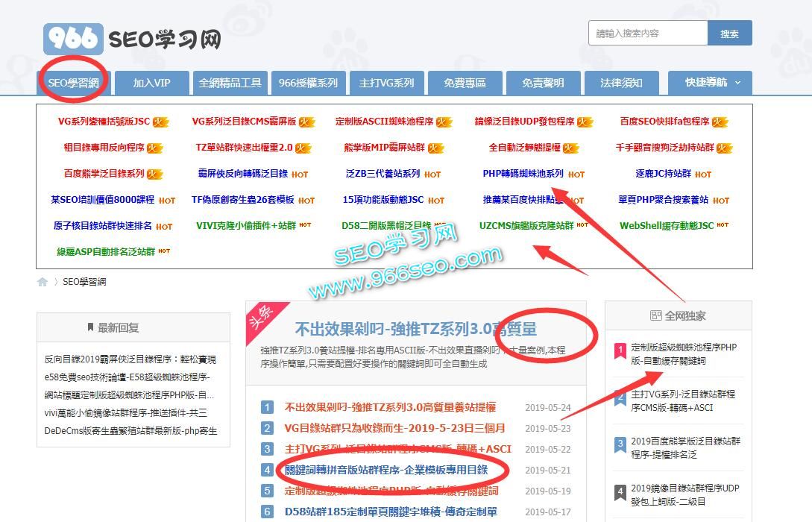
Task: Open the 單頁PHP聚合搜索養站 link
Action: click(x=664, y=199)
